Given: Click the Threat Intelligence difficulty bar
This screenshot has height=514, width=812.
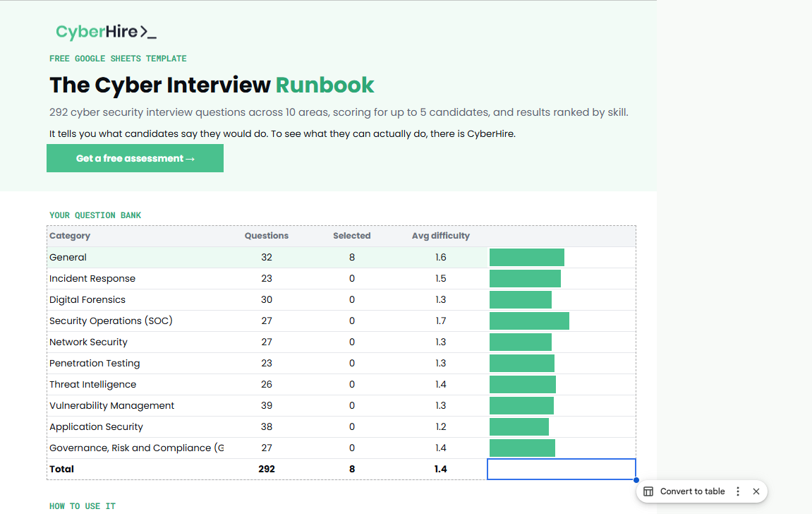Looking at the screenshot, I should coord(523,385).
